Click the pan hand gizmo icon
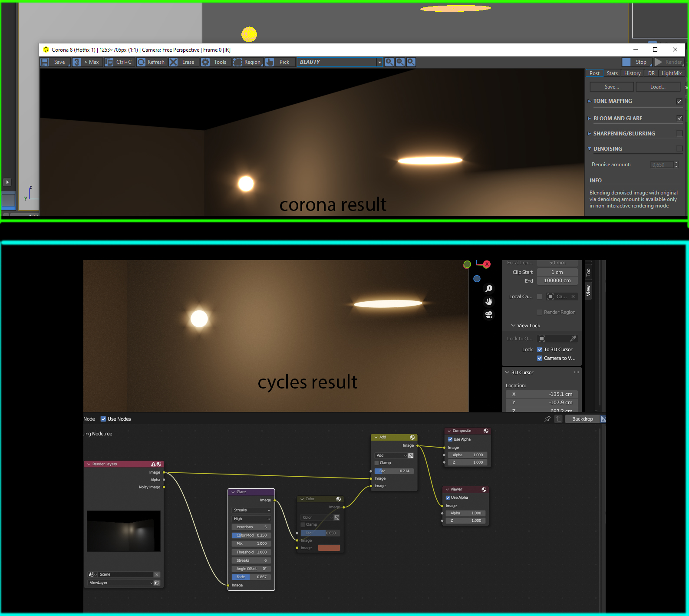The image size is (689, 616). click(489, 302)
